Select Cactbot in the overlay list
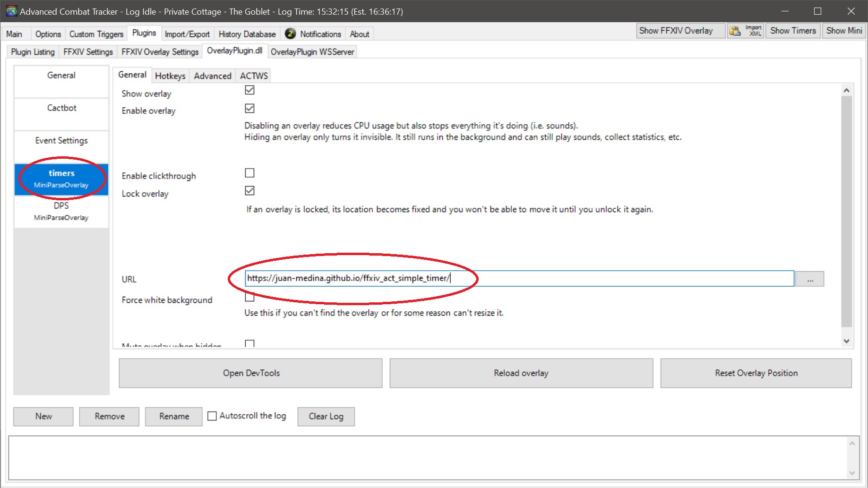The width and height of the screenshot is (868, 488). (x=61, y=114)
